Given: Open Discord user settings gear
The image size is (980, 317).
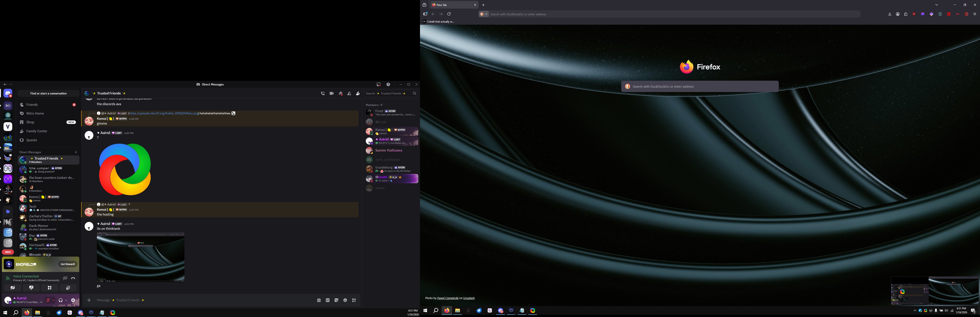Looking at the screenshot, I should pyautogui.click(x=73, y=300).
